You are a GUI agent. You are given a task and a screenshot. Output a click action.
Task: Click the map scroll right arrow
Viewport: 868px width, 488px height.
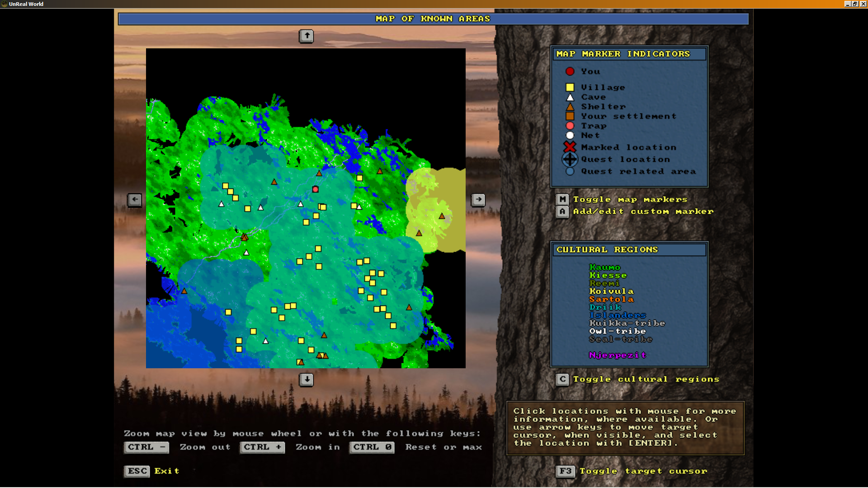(x=478, y=200)
